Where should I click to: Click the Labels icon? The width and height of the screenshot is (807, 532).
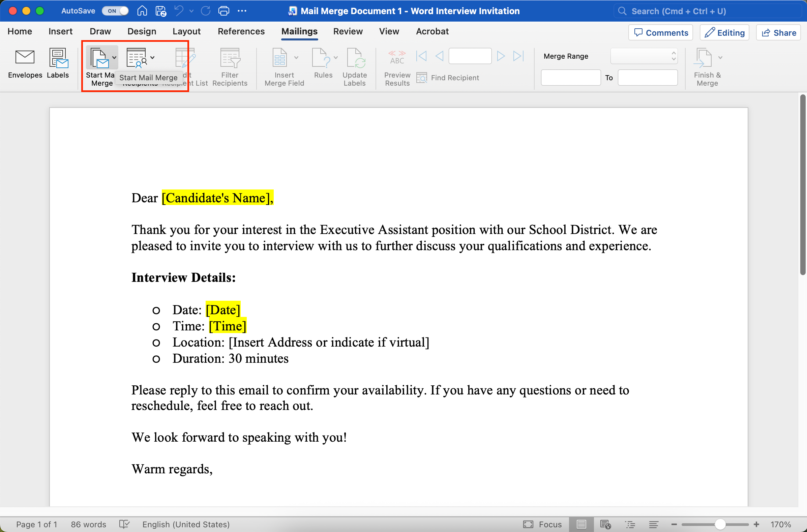point(58,58)
